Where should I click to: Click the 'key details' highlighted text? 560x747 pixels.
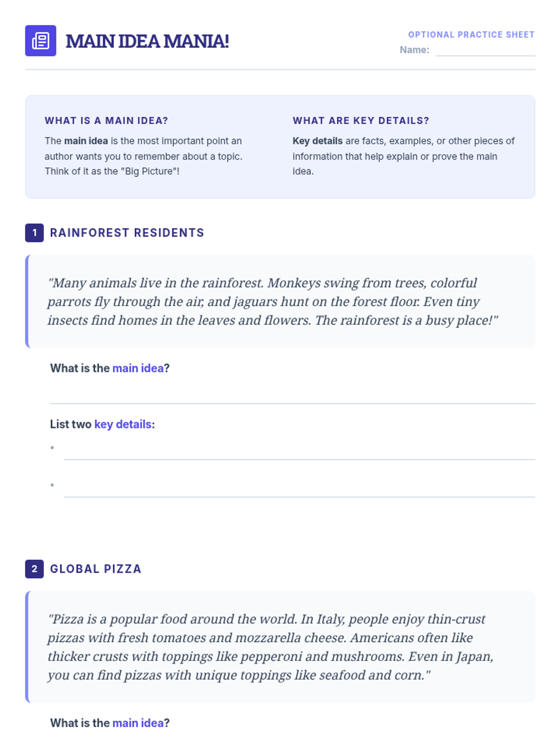pos(123,424)
